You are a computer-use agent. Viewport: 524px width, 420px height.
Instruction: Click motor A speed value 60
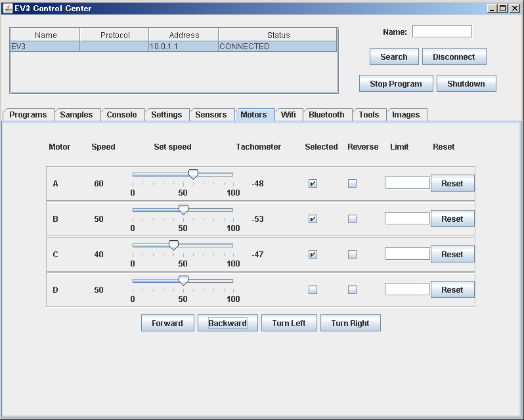click(98, 183)
